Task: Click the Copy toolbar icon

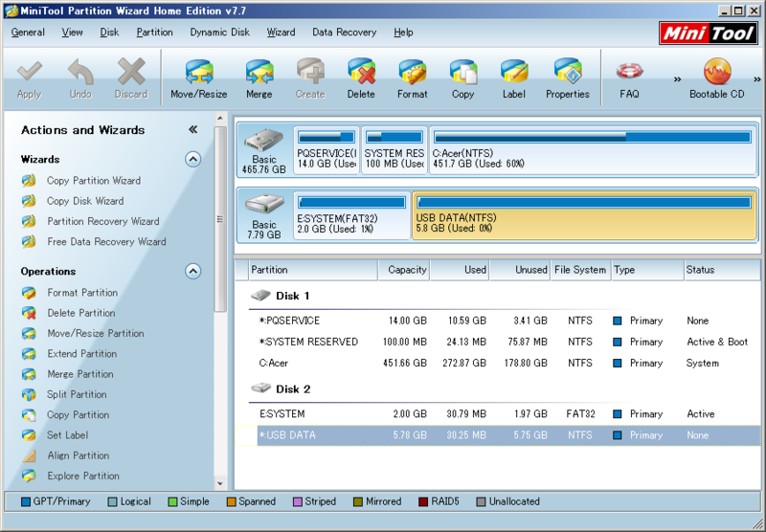Action: point(462,72)
